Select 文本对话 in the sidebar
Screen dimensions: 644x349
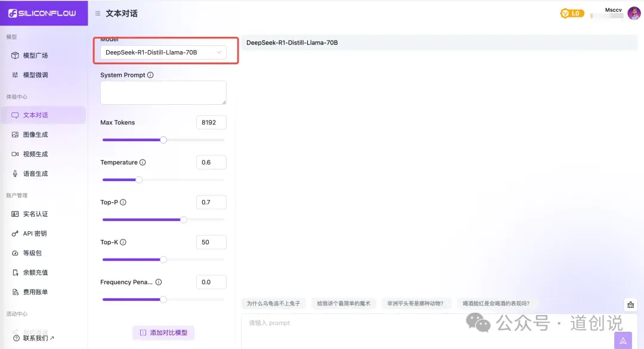coord(44,115)
